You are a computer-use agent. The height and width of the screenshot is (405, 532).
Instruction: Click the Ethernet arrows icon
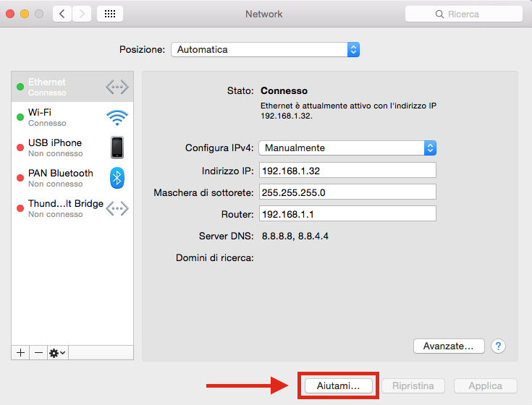click(x=117, y=87)
